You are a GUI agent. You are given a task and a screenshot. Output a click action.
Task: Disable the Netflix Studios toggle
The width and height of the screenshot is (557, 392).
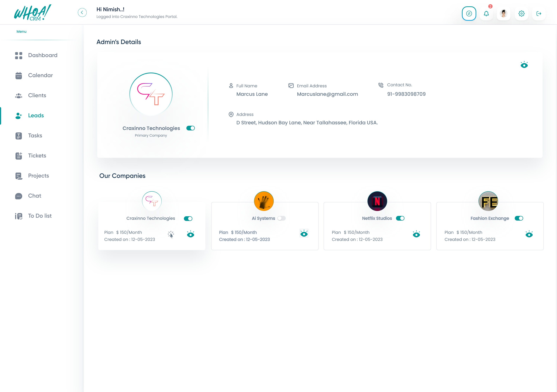pos(400,218)
